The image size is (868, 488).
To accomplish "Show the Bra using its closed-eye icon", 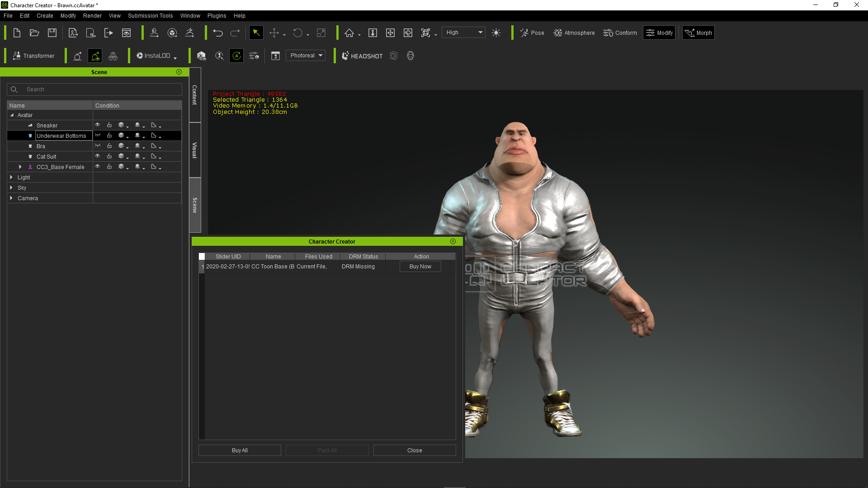I will [x=97, y=146].
